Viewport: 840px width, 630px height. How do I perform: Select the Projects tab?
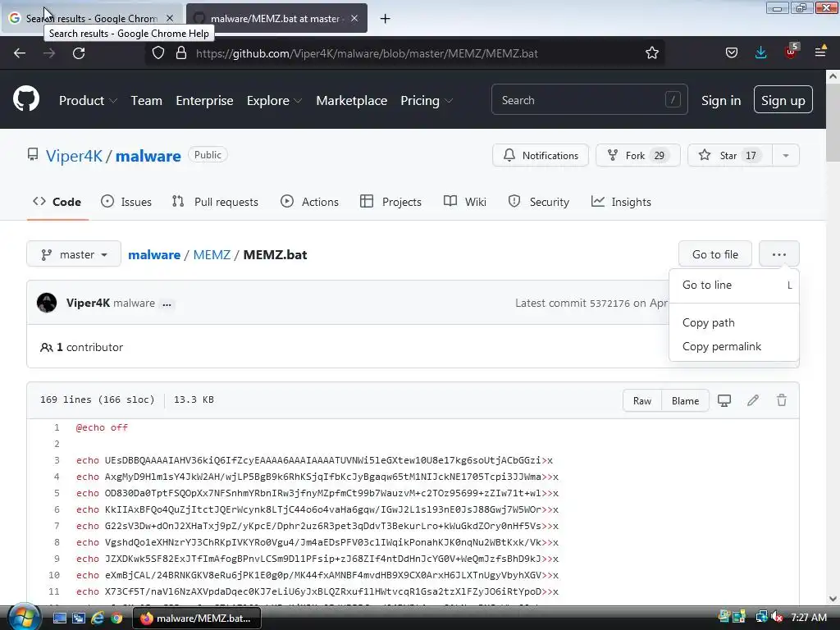click(390, 202)
